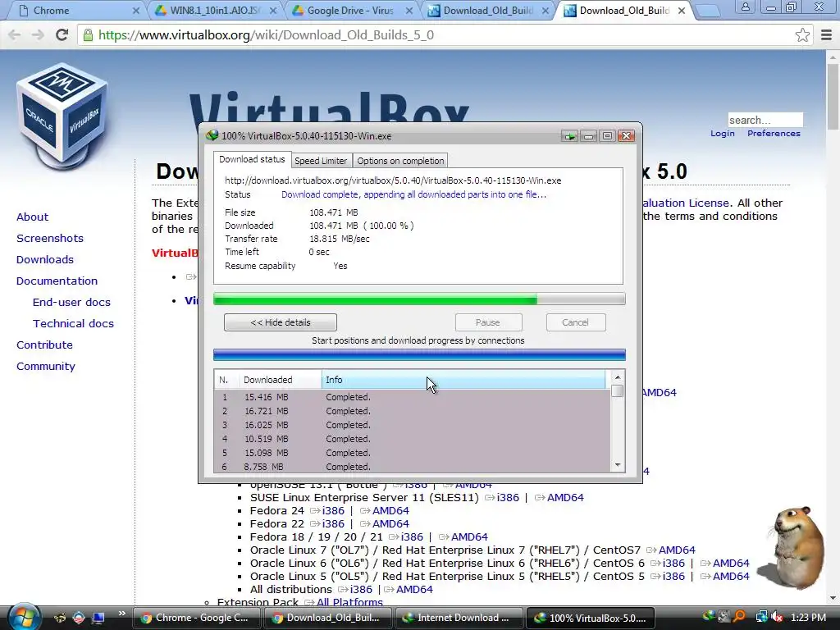The height and width of the screenshot is (630, 840).
Task: Click the IDM tray icon in system tray
Action: (709, 617)
